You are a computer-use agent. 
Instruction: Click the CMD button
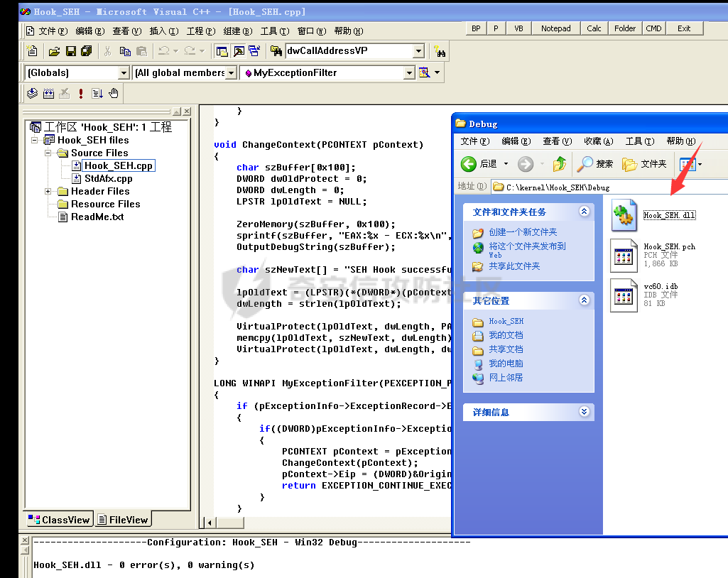(x=653, y=29)
